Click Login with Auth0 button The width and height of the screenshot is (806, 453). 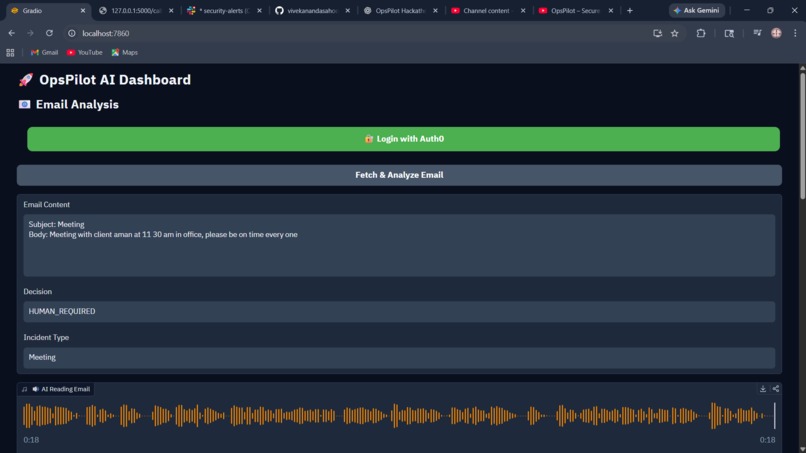pyautogui.click(x=404, y=139)
